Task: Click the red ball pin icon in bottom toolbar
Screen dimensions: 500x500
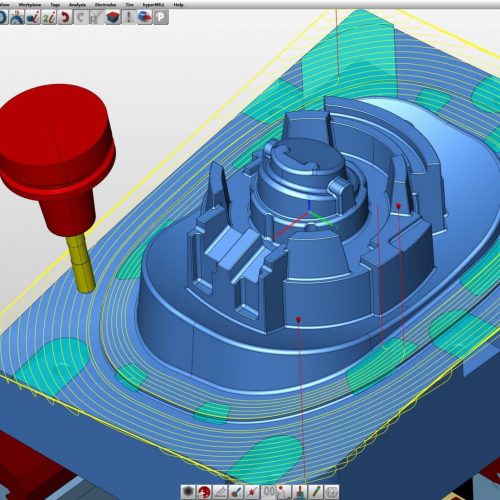Action: (284, 492)
